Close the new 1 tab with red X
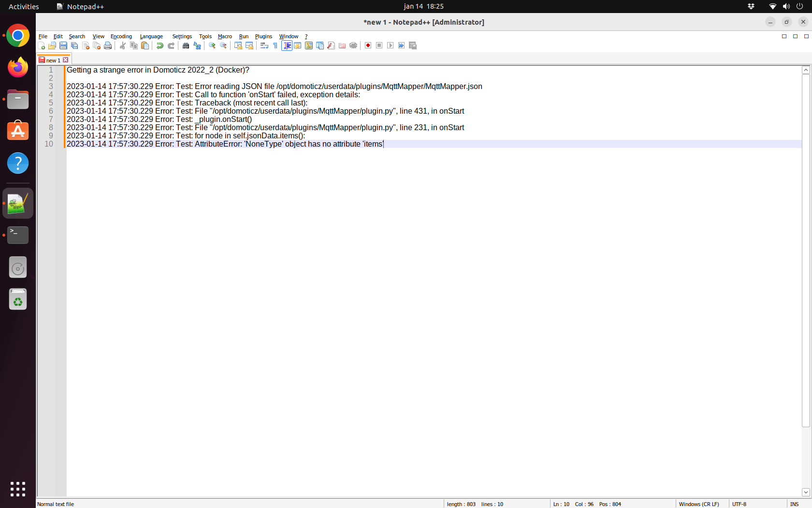 (x=66, y=60)
